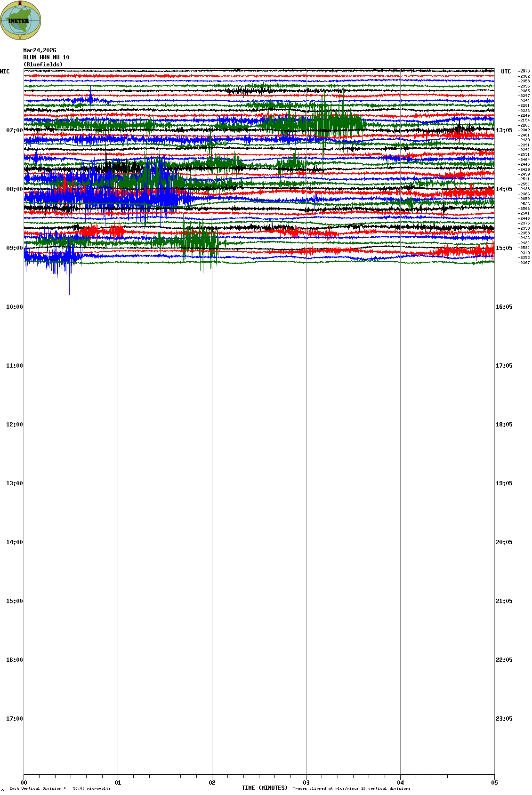
Task: Click the NIC local time header
Action: click(x=5, y=72)
